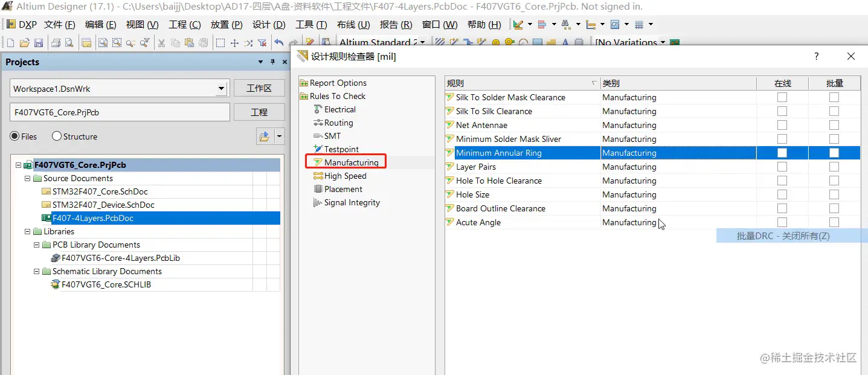The image size is (868, 375).
Task: Collapse the Source Documents folder
Action: point(28,178)
